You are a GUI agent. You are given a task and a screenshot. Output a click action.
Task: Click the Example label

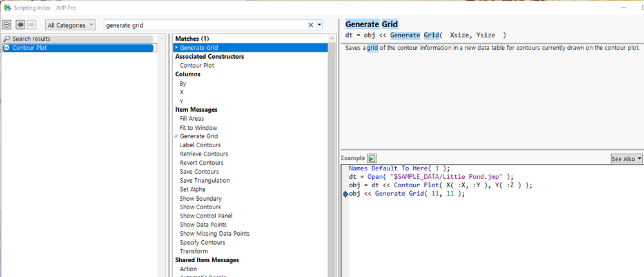(x=353, y=158)
